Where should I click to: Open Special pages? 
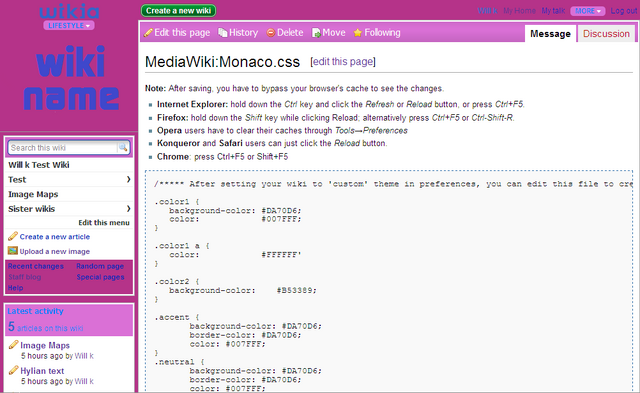point(100,277)
